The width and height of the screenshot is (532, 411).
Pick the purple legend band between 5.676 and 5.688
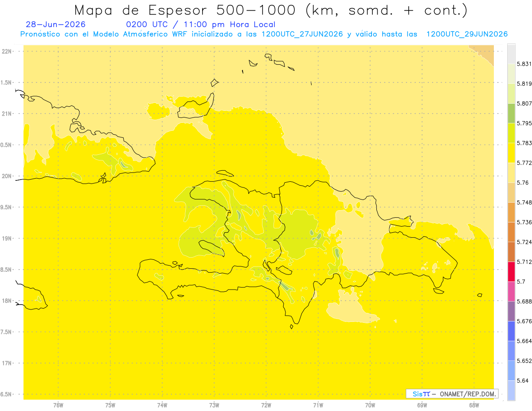coord(511,311)
